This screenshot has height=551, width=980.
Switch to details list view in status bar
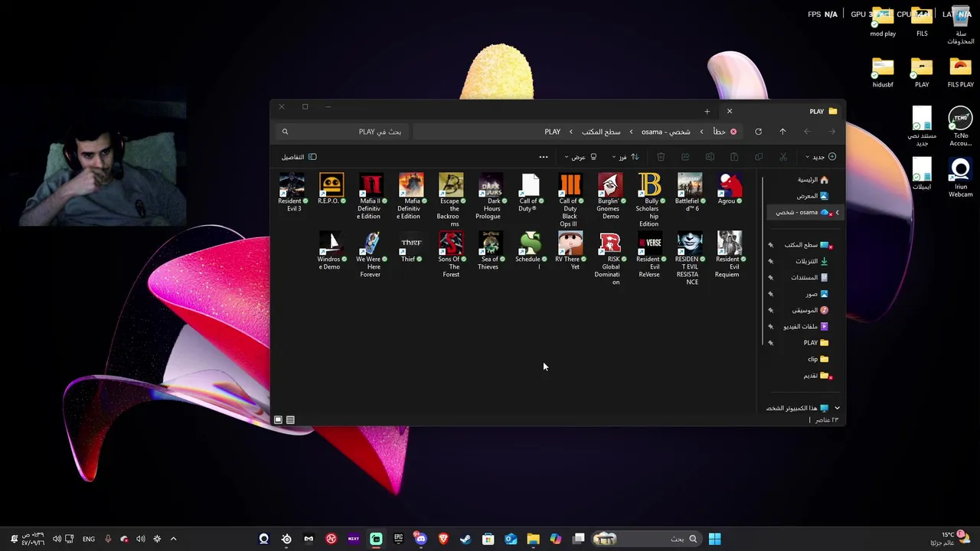pyautogui.click(x=290, y=419)
